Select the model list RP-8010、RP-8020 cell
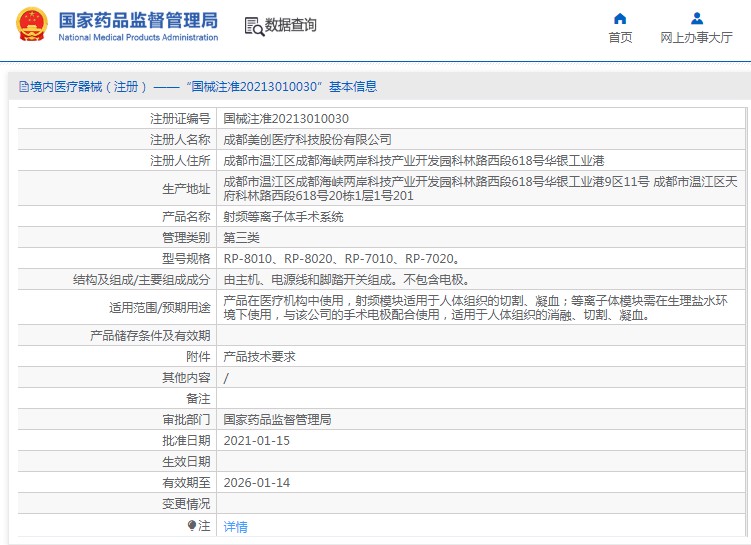The image size is (751, 545). pos(342,259)
